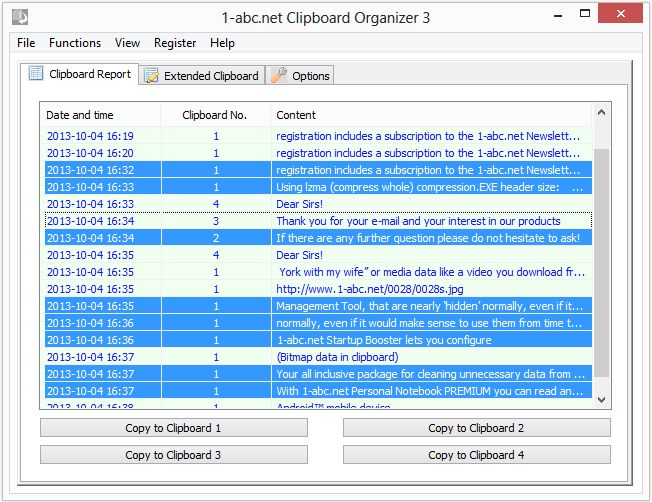
Task: Click the Options tab wrench icon
Action: point(279,75)
